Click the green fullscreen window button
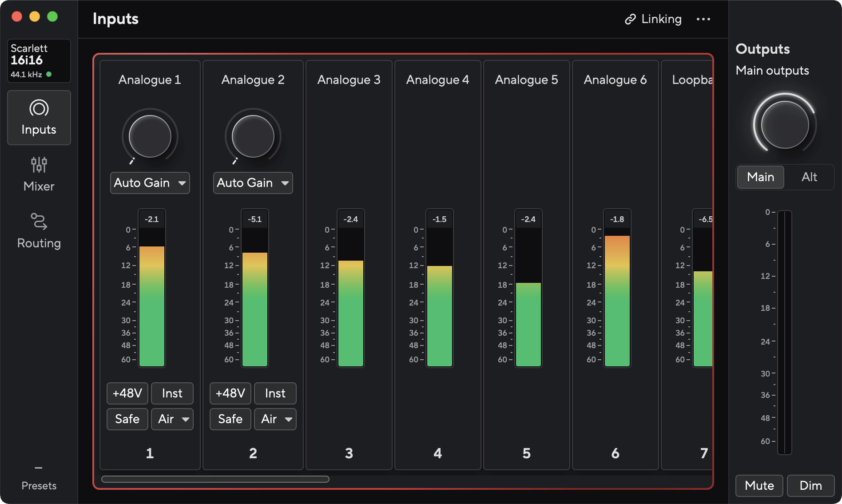Viewport: 842px width, 504px height. pyautogui.click(x=52, y=16)
